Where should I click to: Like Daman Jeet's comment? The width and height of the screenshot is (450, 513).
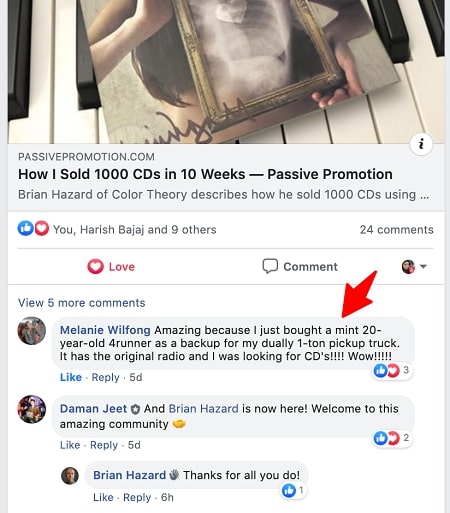[x=70, y=445]
